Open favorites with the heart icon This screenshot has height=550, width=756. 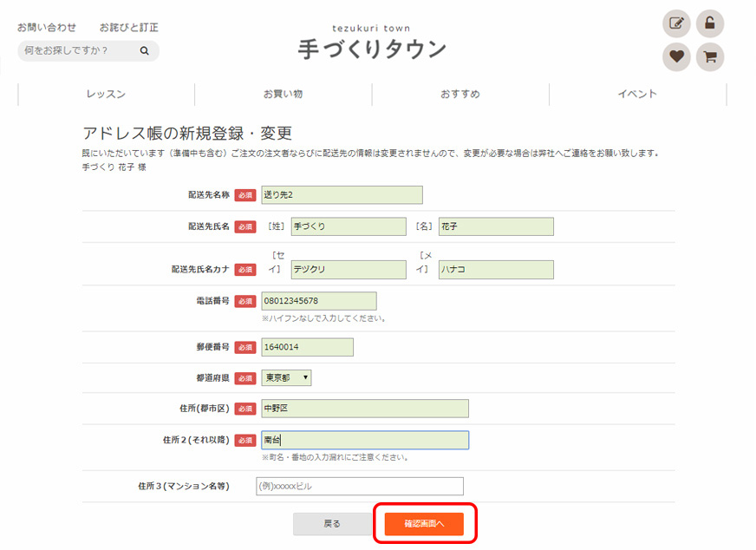point(676,57)
